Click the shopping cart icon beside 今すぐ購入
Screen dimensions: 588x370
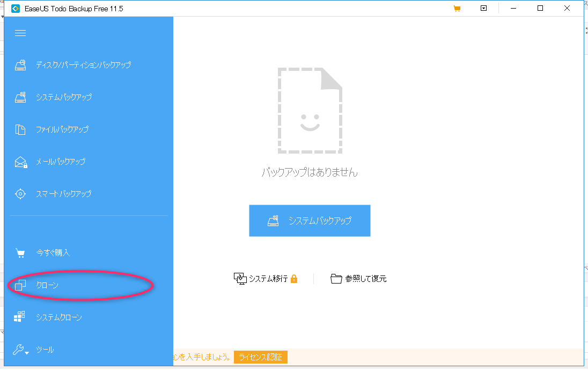[20, 253]
